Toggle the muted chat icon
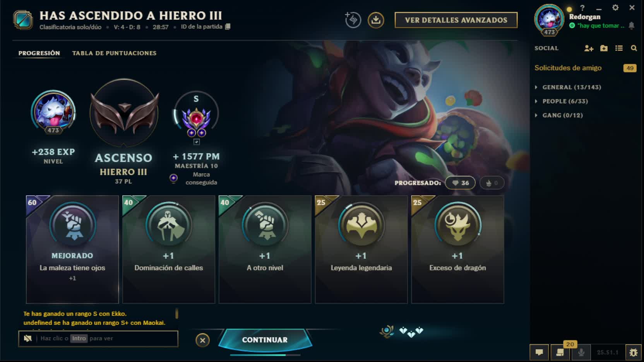 (27, 338)
